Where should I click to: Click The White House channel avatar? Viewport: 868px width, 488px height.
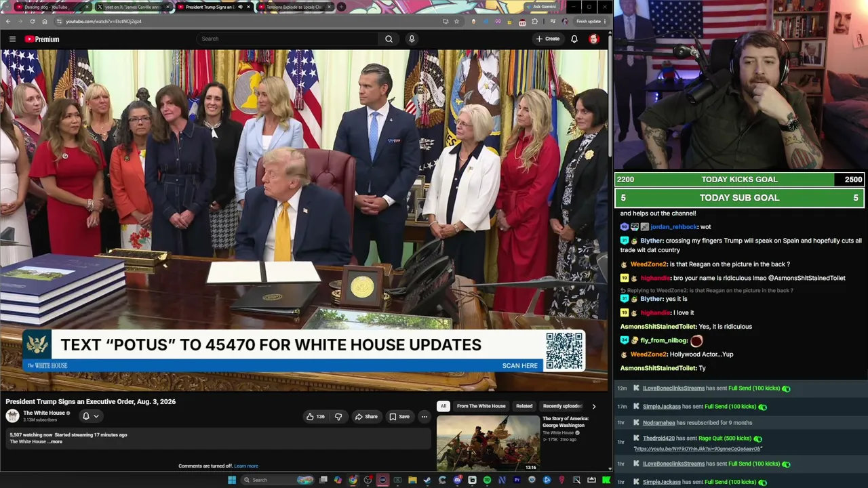[12, 416]
